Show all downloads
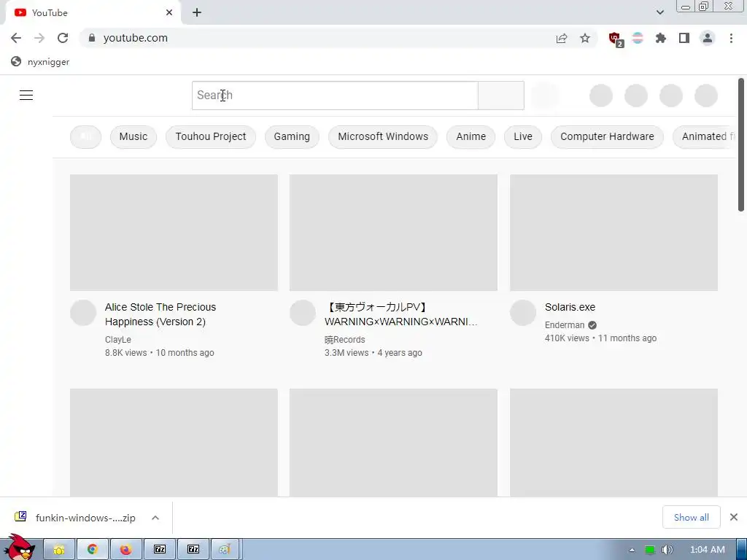This screenshot has width=747, height=560. point(692,517)
